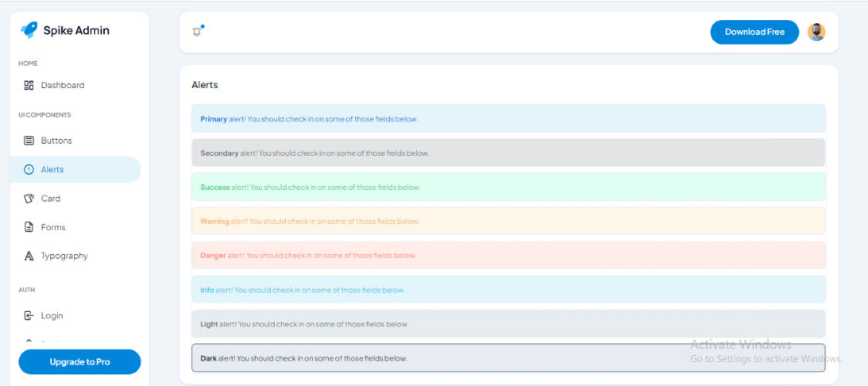Click the Light alert banner
Viewport: 868px width, 386px height.
tap(508, 323)
